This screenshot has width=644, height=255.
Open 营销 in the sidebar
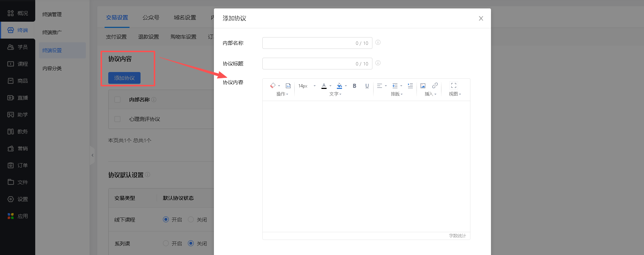(18, 148)
